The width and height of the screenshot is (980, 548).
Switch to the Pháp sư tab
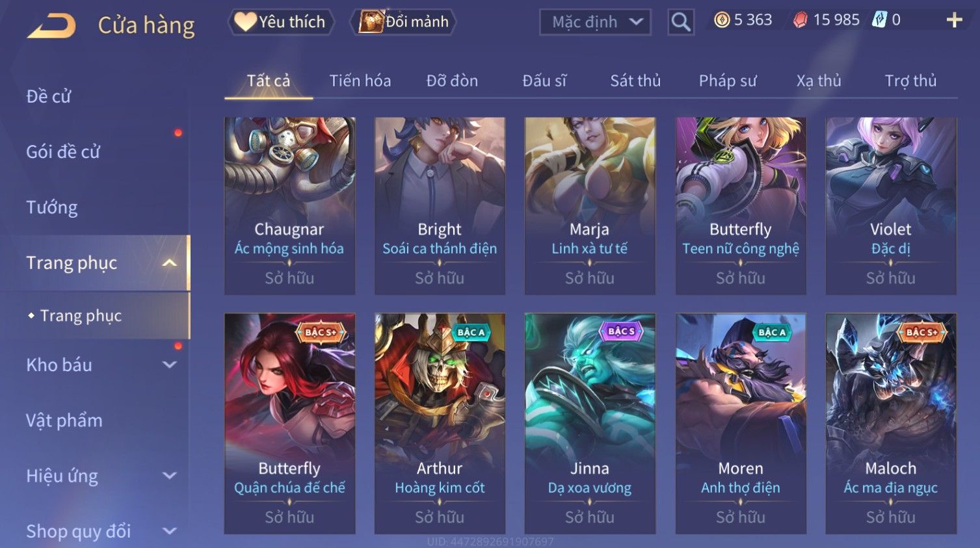728,81
